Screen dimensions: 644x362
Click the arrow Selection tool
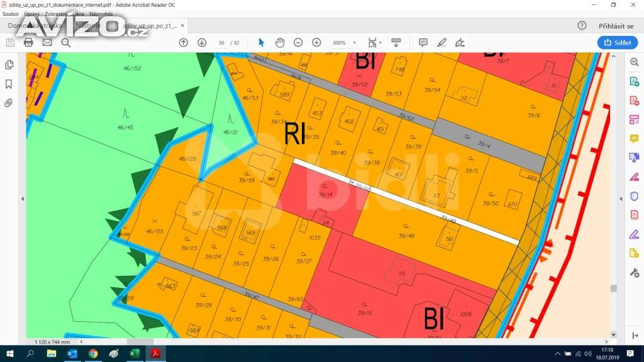(262, 42)
